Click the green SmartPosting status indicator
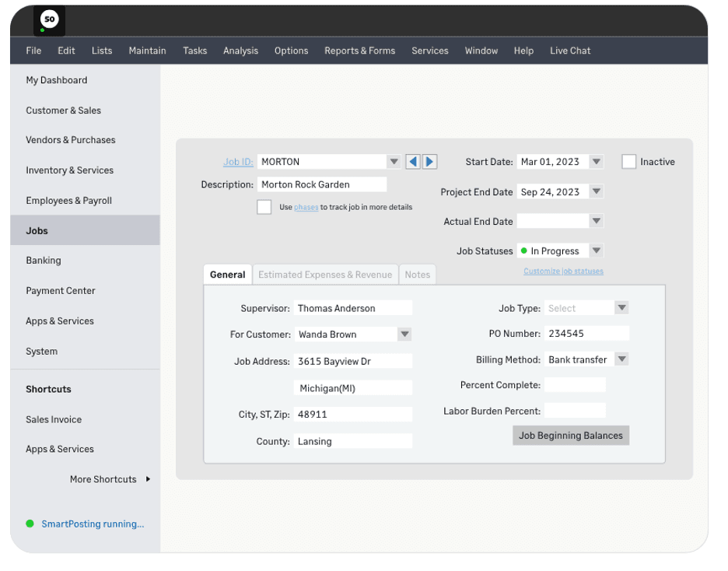728x571 pixels. (30, 524)
